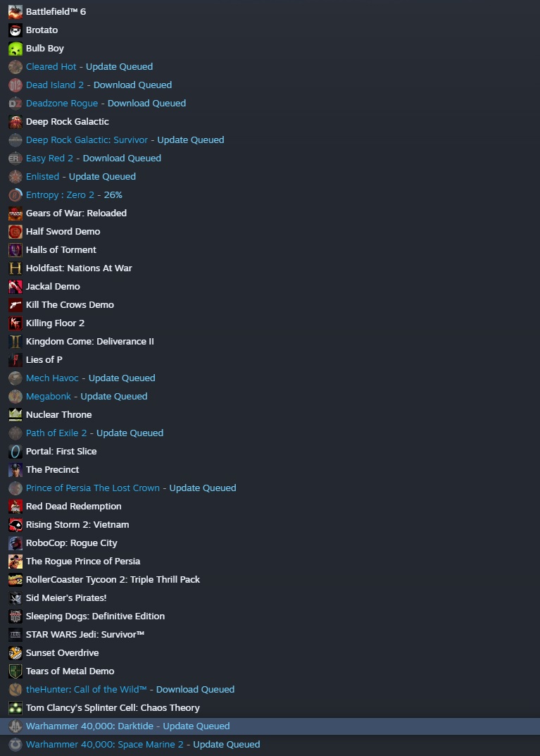Click the Brotato game icon
The height and width of the screenshot is (756, 540).
(15, 30)
